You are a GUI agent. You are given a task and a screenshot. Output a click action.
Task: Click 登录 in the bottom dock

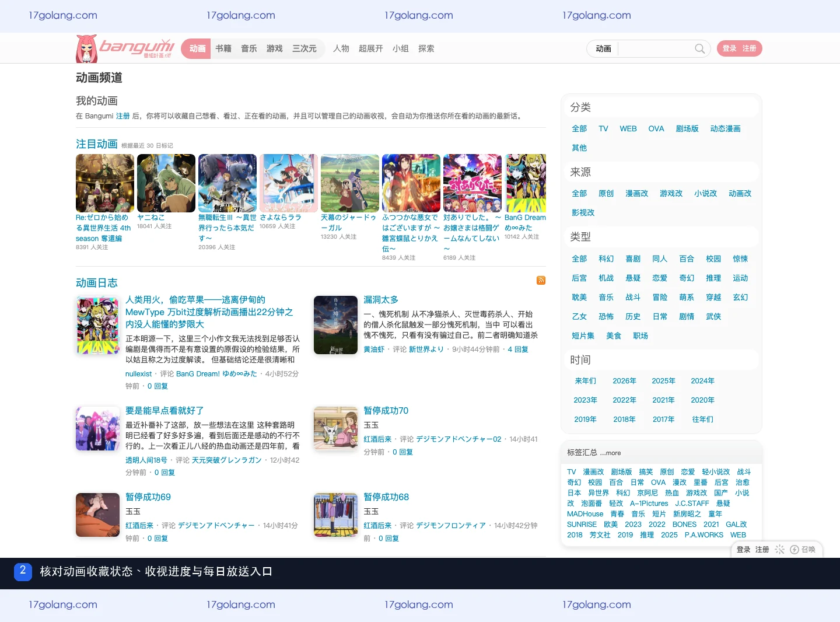[x=743, y=550]
